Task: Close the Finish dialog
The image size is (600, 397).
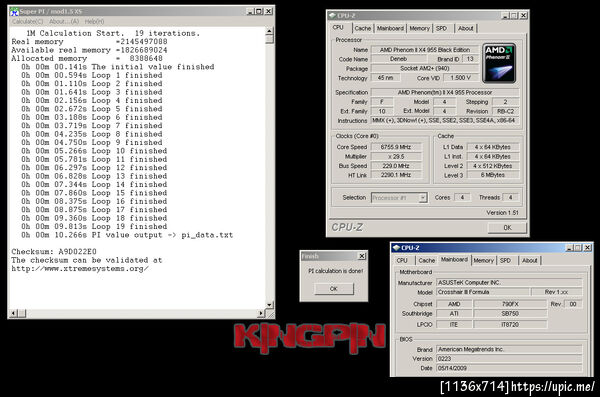Action: (x=362, y=256)
